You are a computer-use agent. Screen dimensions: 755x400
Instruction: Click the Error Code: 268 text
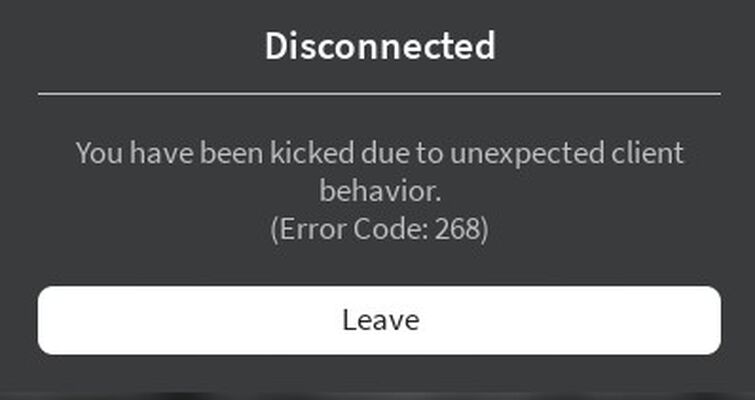379,229
